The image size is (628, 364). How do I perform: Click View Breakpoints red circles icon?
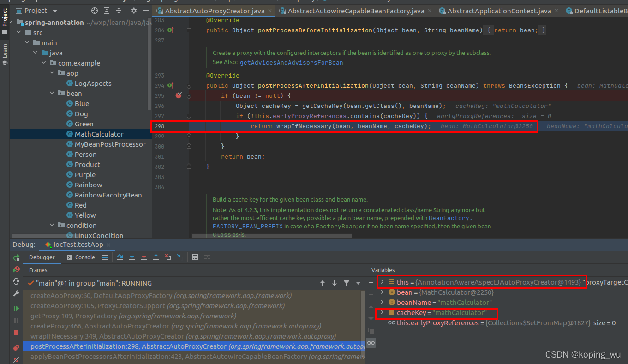tap(16, 347)
